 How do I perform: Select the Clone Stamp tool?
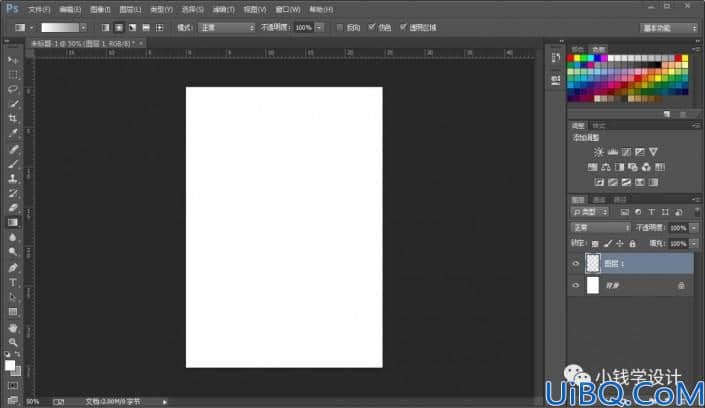coord(13,179)
